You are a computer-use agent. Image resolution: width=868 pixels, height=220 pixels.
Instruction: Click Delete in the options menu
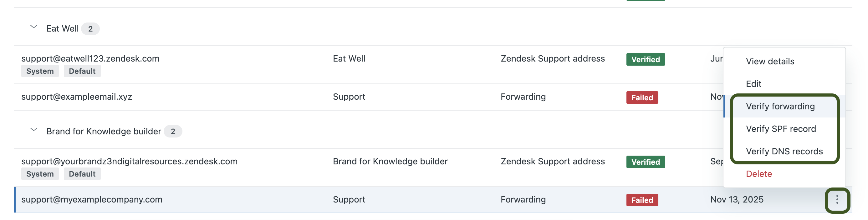(x=758, y=173)
